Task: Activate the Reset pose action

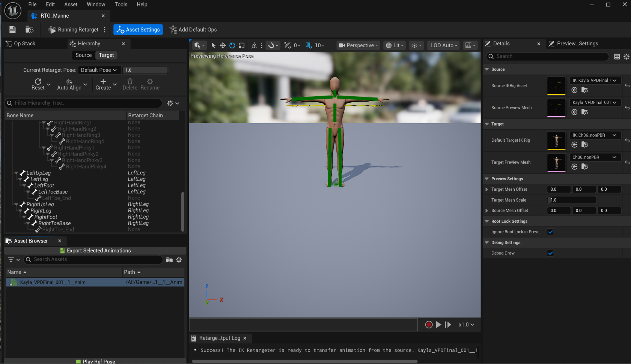Action: 38,84
